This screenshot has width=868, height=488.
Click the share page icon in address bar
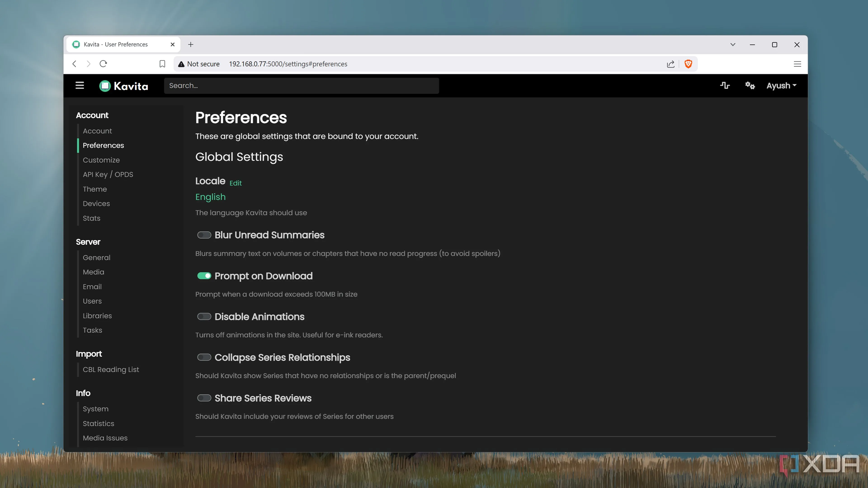coord(670,64)
